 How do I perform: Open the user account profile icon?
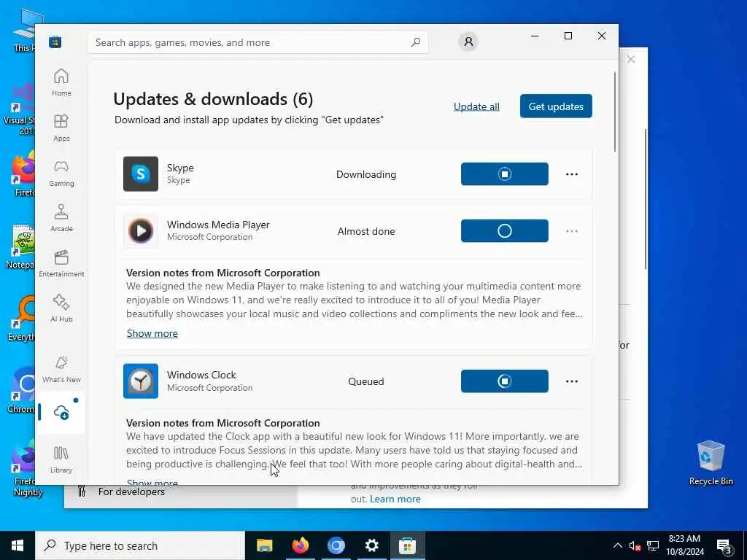click(x=468, y=42)
